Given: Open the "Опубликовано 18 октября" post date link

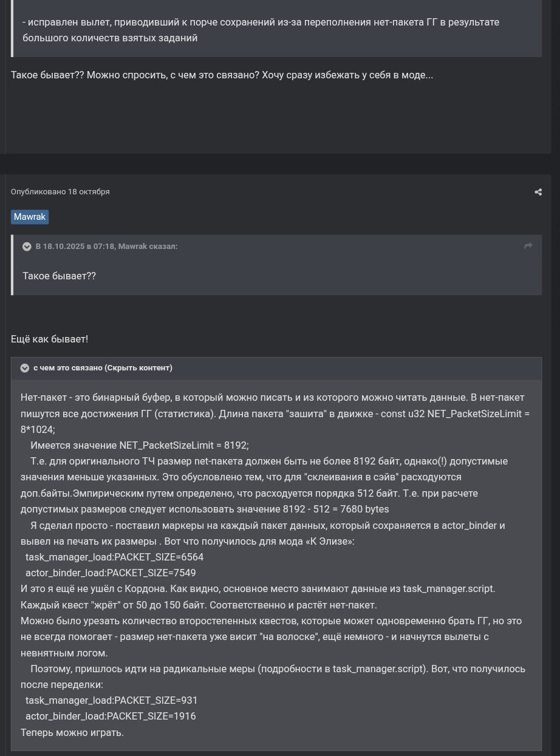Looking at the screenshot, I should click(x=60, y=192).
